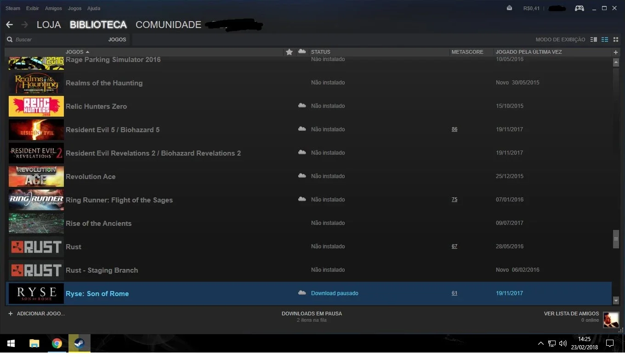
Task: Select the Rust game thumbnail
Action: tap(36, 246)
